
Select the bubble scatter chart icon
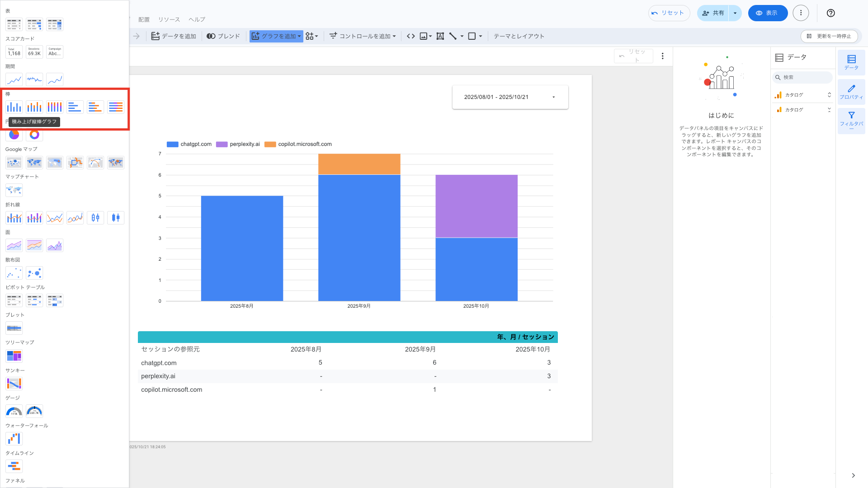pos(34,273)
